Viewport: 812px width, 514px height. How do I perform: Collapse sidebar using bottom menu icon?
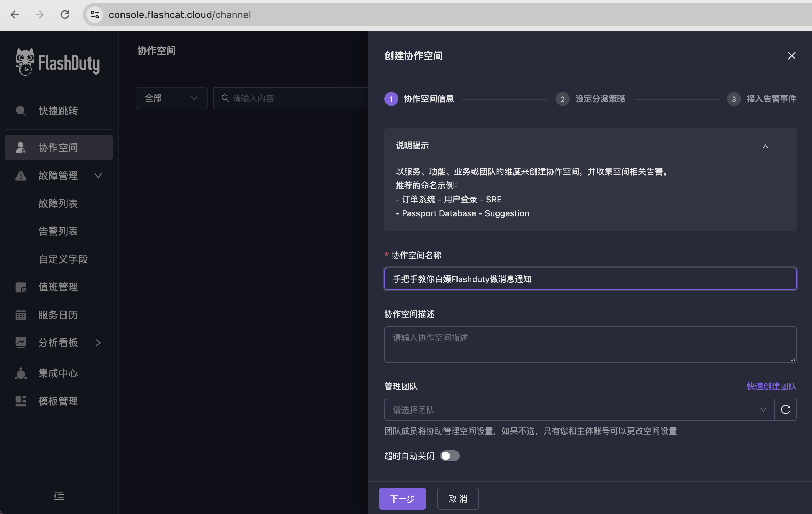[x=59, y=496]
